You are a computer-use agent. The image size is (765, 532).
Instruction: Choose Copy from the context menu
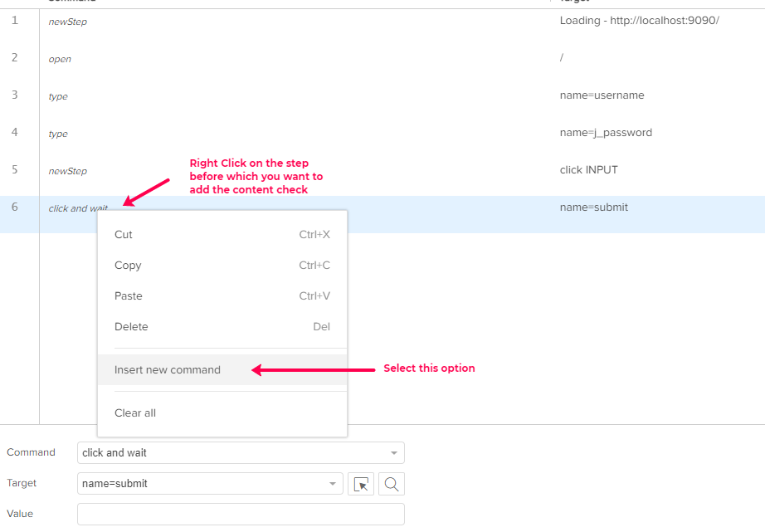pyautogui.click(x=128, y=266)
